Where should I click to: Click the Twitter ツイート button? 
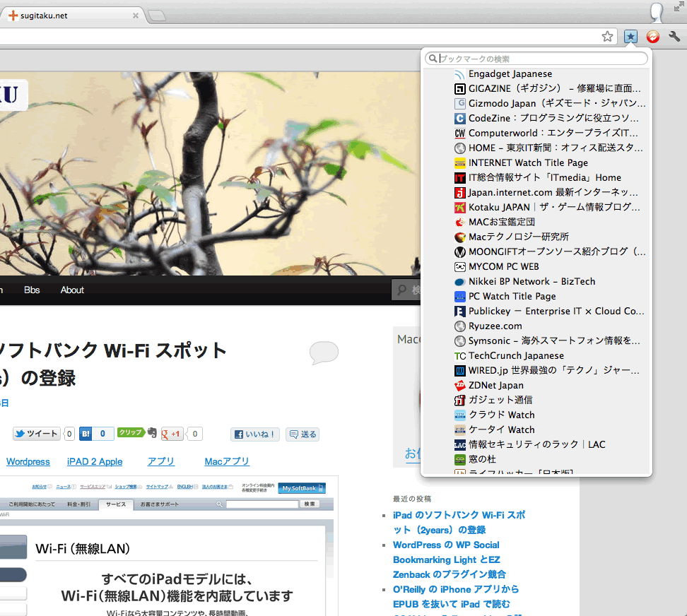tap(36, 434)
